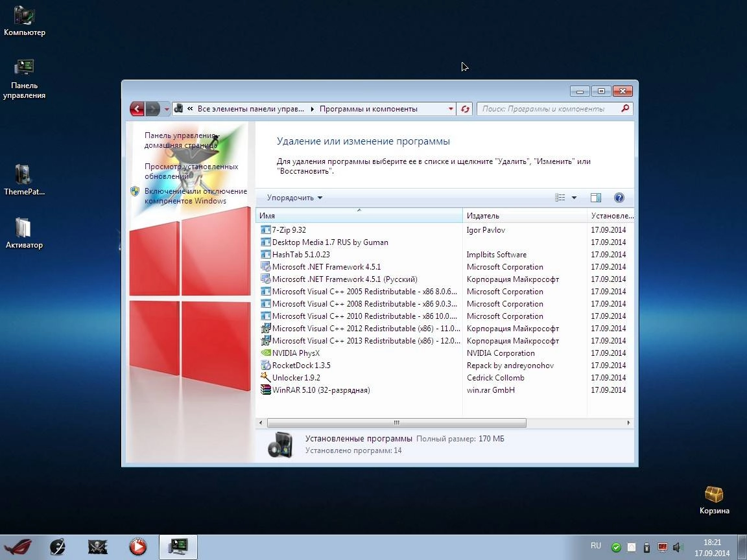Screen dimensions: 747x560
Task: Select Microsoft Visual C++ 2008 Redistributable row
Action: [x=445, y=304]
